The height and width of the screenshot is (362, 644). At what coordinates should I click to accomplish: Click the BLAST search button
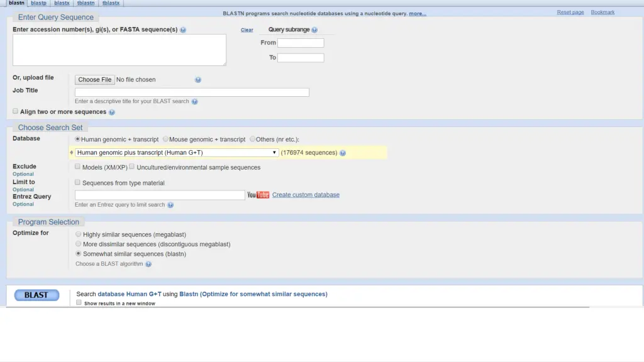[x=36, y=295]
